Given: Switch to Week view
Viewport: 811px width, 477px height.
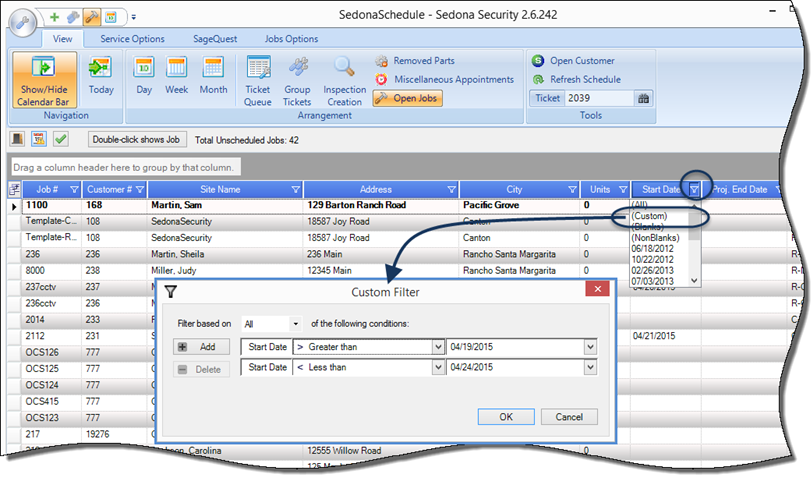Looking at the screenshot, I should [x=176, y=76].
